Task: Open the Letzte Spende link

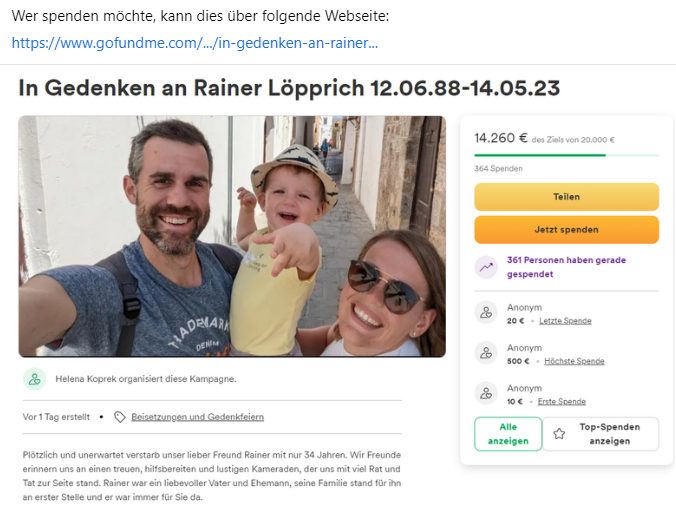Action: point(565,321)
